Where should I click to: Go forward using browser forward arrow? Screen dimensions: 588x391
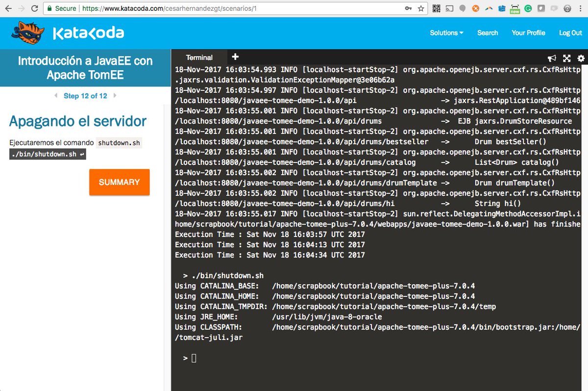[22, 8]
